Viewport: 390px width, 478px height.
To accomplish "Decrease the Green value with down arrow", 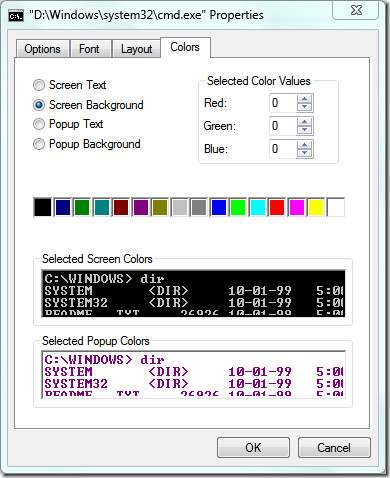I will coord(304,130).
